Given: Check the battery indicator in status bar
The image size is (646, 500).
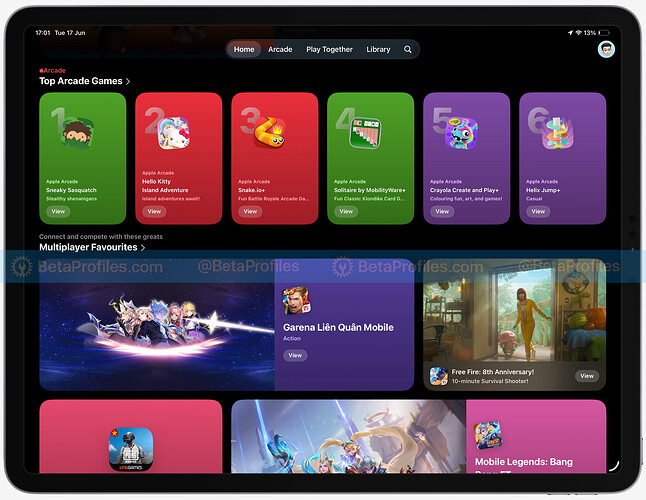Looking at the screenshot, I should pos(604,33).
